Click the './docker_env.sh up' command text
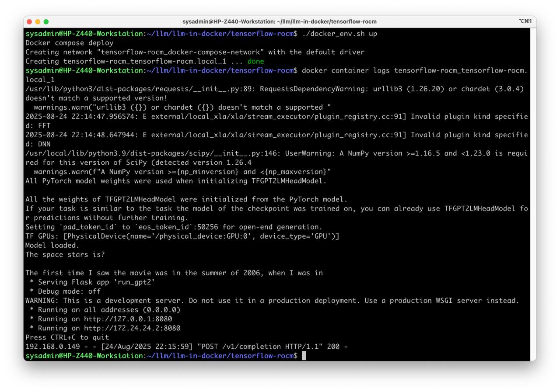The height and width of the screenshot is (392, 560). point(339,34)
